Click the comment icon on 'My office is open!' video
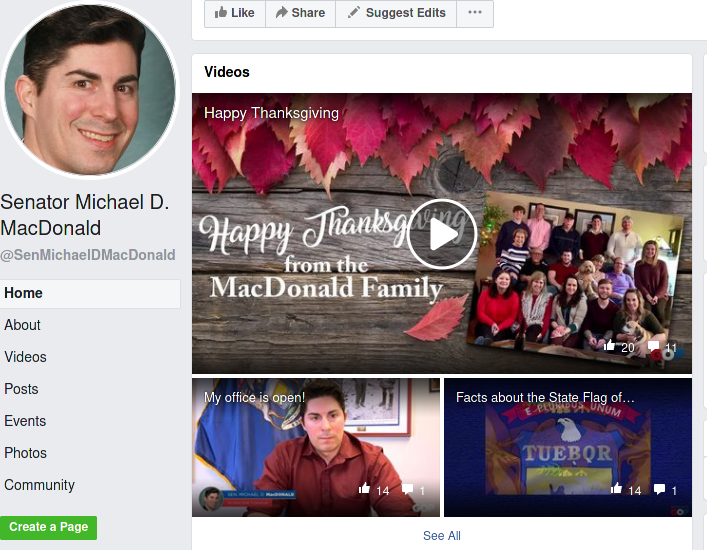 [x=408, y=489]
